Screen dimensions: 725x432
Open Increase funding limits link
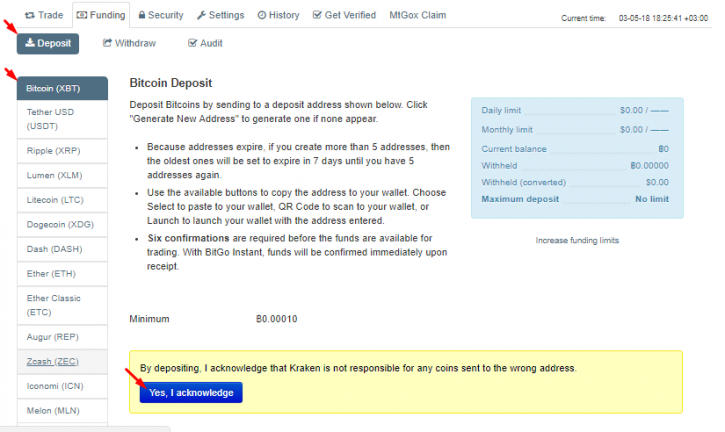pos(577,240)
